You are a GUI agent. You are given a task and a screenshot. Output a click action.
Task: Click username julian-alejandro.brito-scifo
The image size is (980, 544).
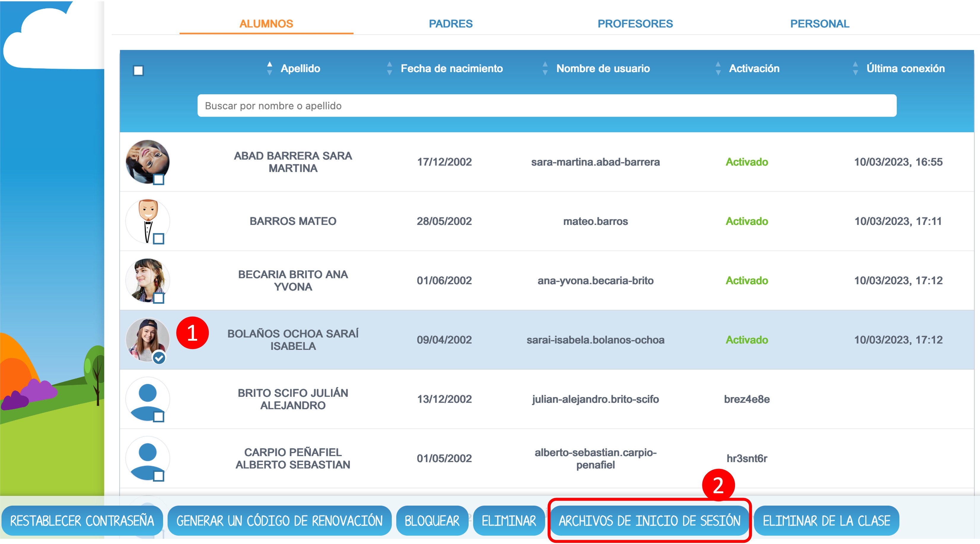(595, 399)
